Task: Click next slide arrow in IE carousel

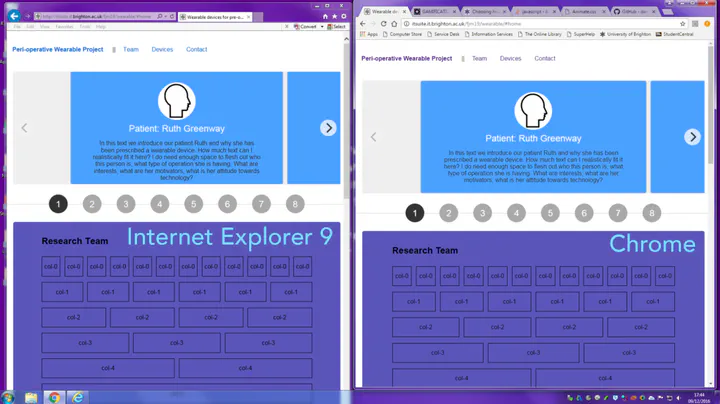Action: 328,128
